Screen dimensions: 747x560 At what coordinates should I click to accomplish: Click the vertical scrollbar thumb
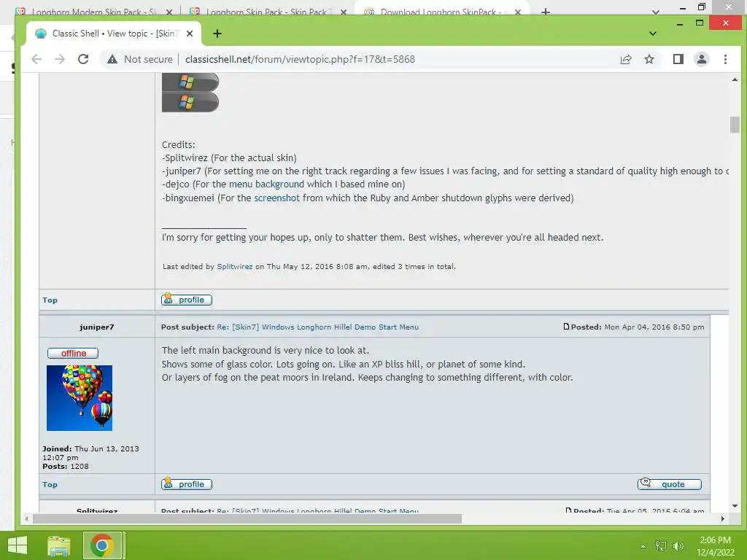[735, 125]
